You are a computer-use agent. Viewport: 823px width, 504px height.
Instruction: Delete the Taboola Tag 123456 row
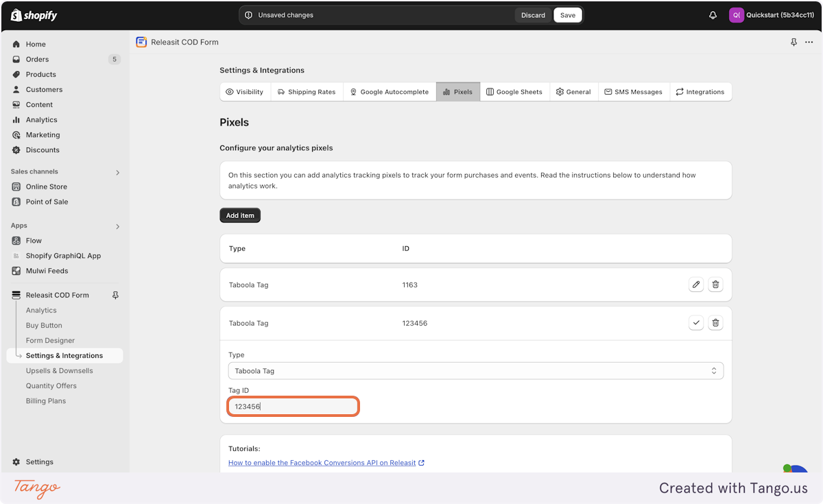point(715,323)
